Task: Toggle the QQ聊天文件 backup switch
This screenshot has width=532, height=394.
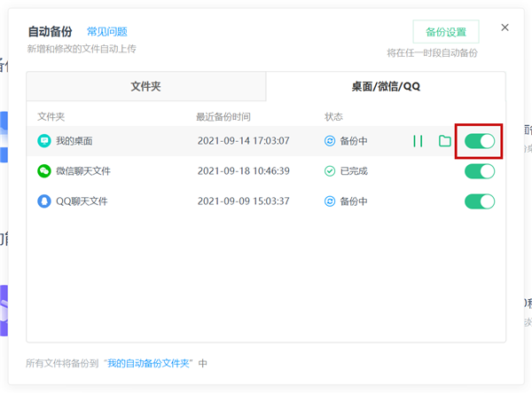Action: pyautogui.click(x=480, y=201)
